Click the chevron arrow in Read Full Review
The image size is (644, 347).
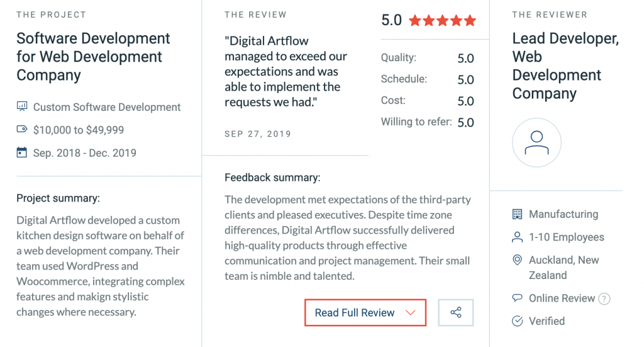click(x=410, y=313)
